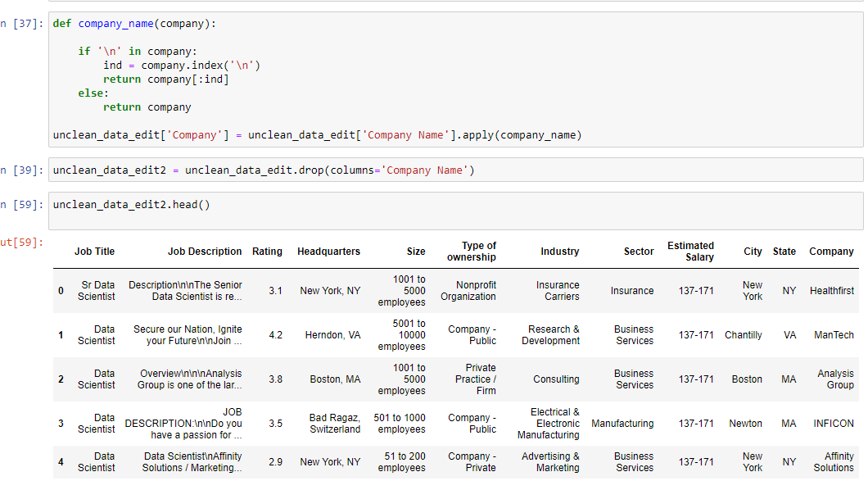Image resolution: width=868 pixels, height=481 pixels.
Task: Click the code cell containing drop(columns='Company Name')
Action: point(455,170)
